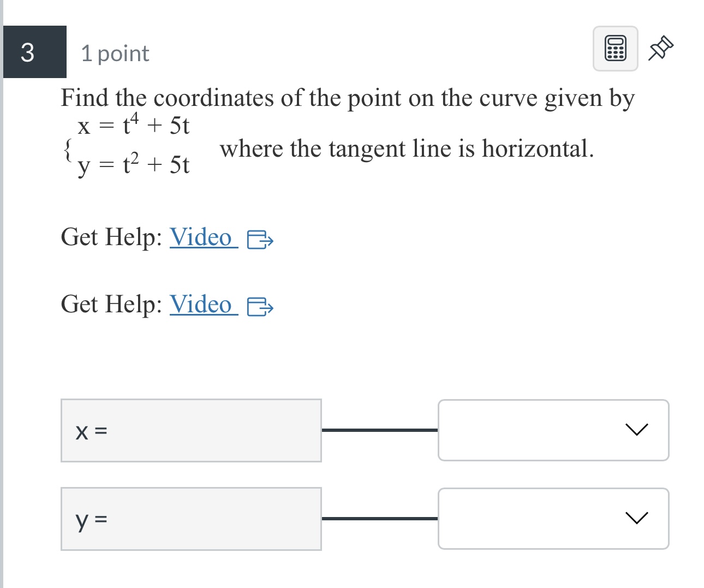Image resolution: width=704 pixels, height=588 pixels.
Task: Click the external-link icon beside first Video link
Action: 261,240
